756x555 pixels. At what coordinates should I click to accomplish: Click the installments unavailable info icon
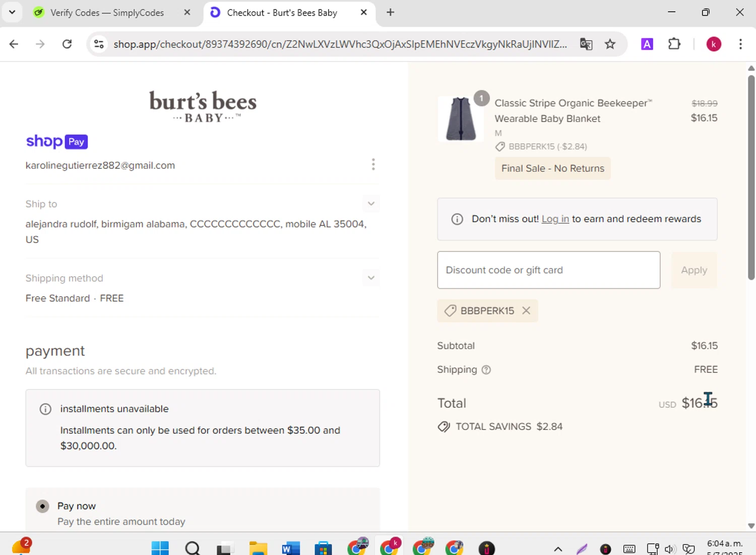[45, 409]
